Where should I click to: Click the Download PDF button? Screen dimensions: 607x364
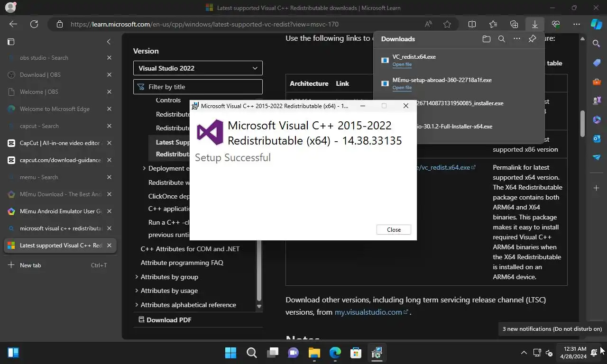[x=165, y=320]
